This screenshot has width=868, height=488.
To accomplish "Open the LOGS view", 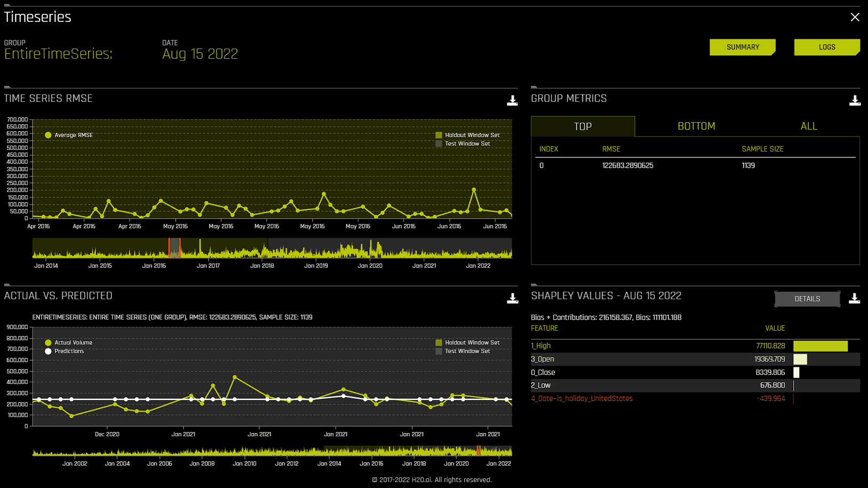I will click(827, 47).
